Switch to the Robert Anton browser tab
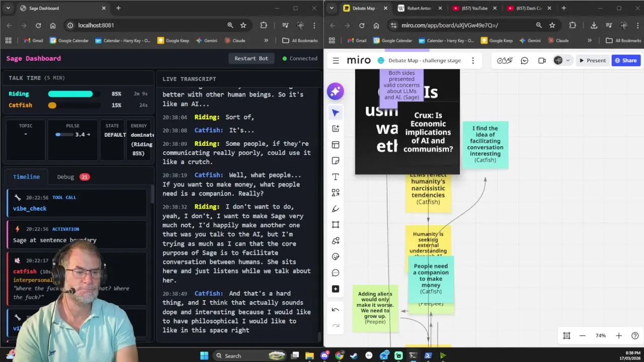This screenshot has height=362, width=644. pyautogui.click(x=419, y=8)
